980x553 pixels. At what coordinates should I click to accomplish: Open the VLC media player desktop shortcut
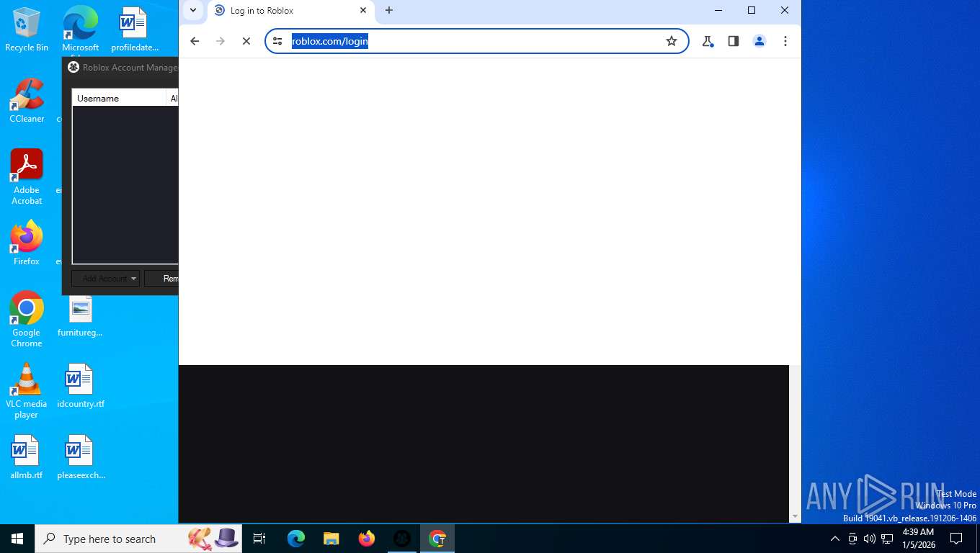click(x=27, y=390)
